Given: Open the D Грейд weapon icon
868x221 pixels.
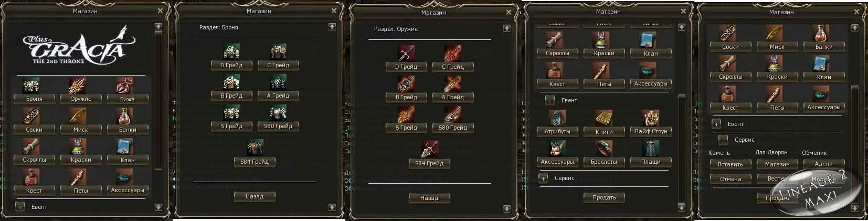Looking at the screenshot, I should point(406,53).
